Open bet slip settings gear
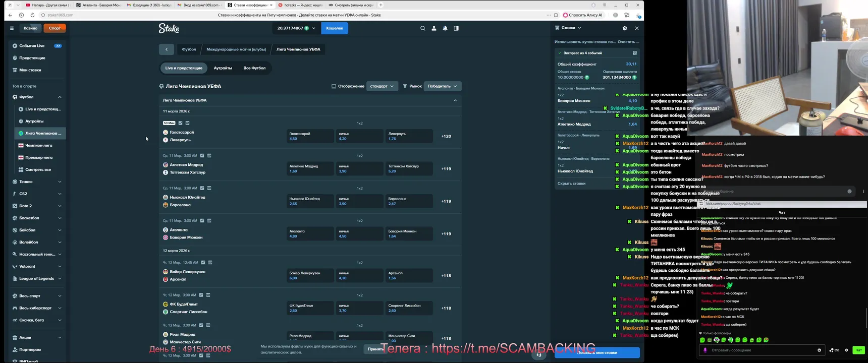This screenshot has height=363, width=868. pyautogui.click(x=625, y=28)
